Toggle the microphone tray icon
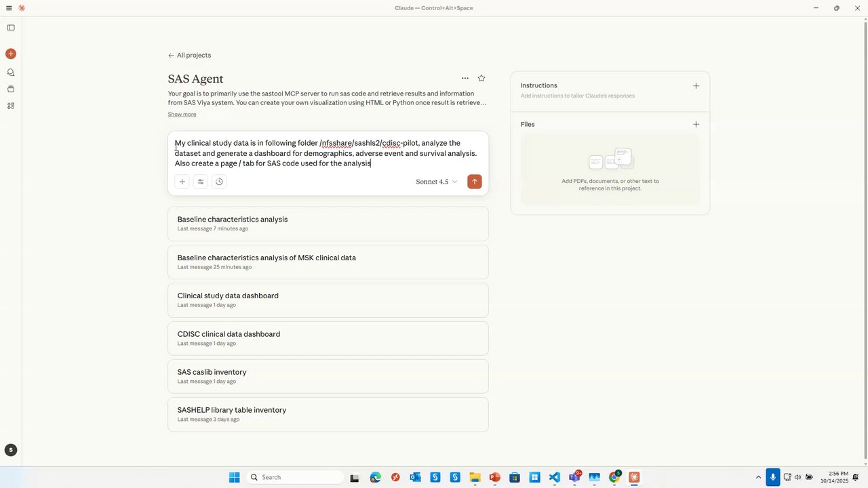This screenshot has width=868, height=488. 772,477
